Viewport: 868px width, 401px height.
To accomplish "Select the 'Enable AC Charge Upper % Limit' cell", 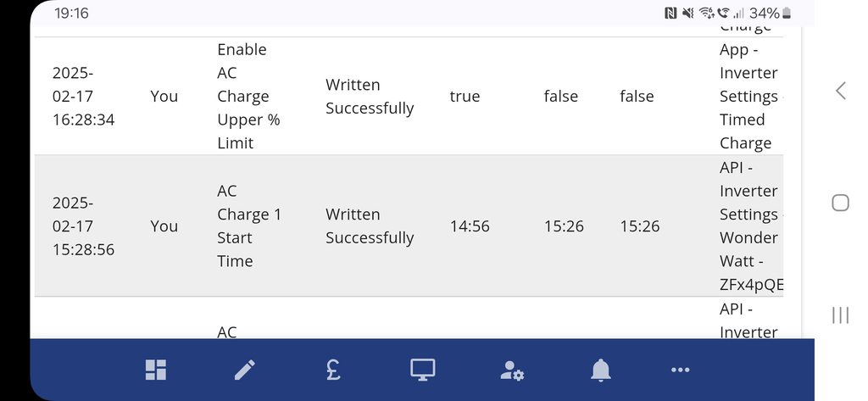I will click(x=248, y=97).
